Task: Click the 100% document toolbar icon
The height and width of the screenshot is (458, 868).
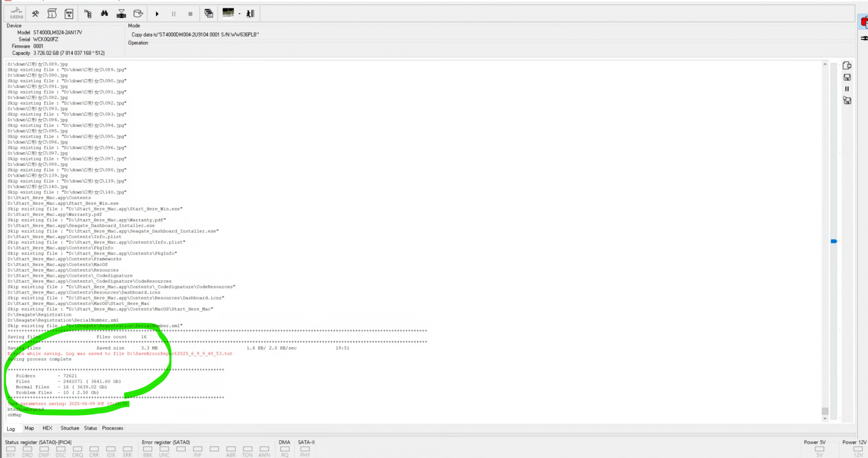Action: 69,14
